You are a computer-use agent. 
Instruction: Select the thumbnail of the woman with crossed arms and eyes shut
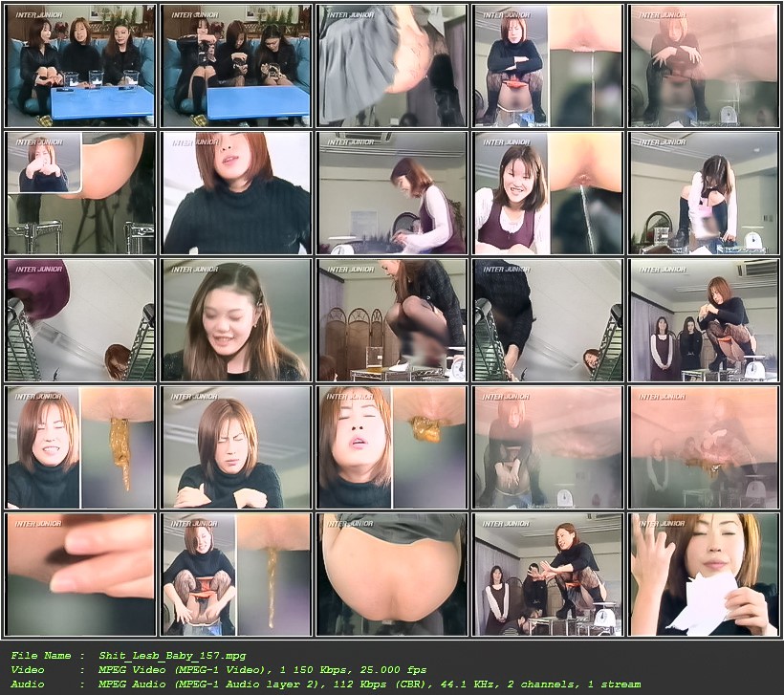point(236,447)
